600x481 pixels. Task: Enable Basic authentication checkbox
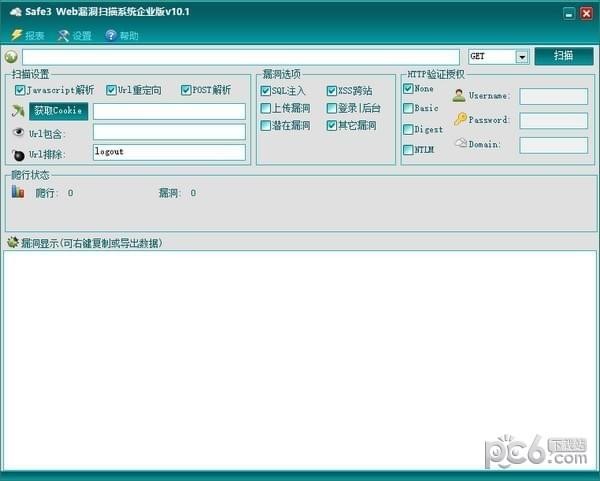point(408,108)
